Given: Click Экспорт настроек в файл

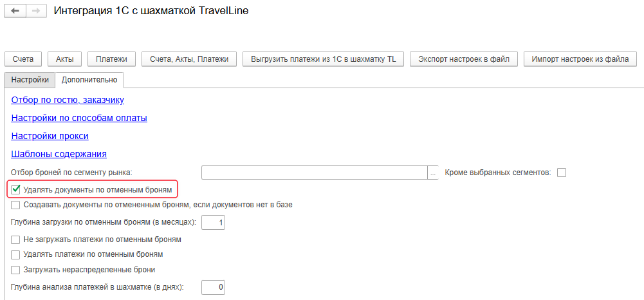Looking at the screenshot, I should pos(464,59).
